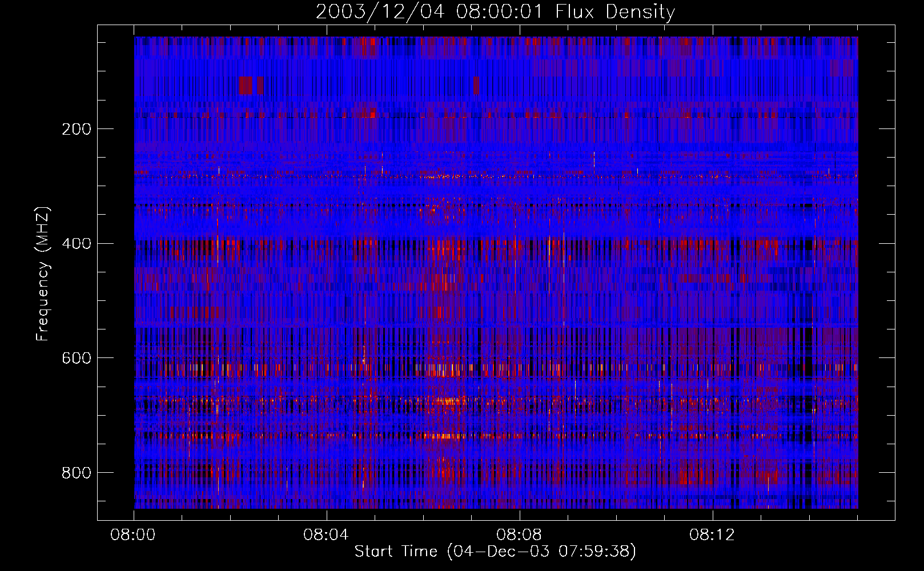The height and width of the screenshot is (571, 924).
Task: Click the 400 frequency tick label
Action: pos(77,244)
